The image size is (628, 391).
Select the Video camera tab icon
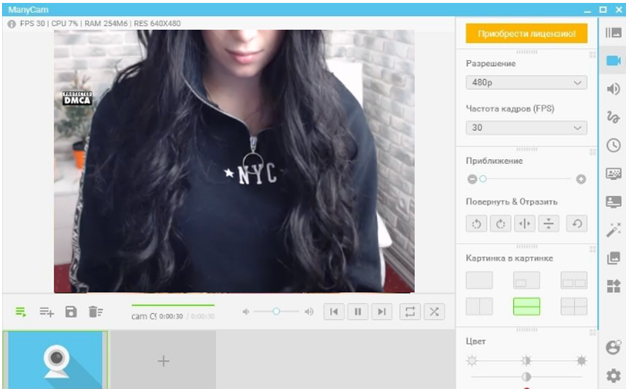pos(613,60)
